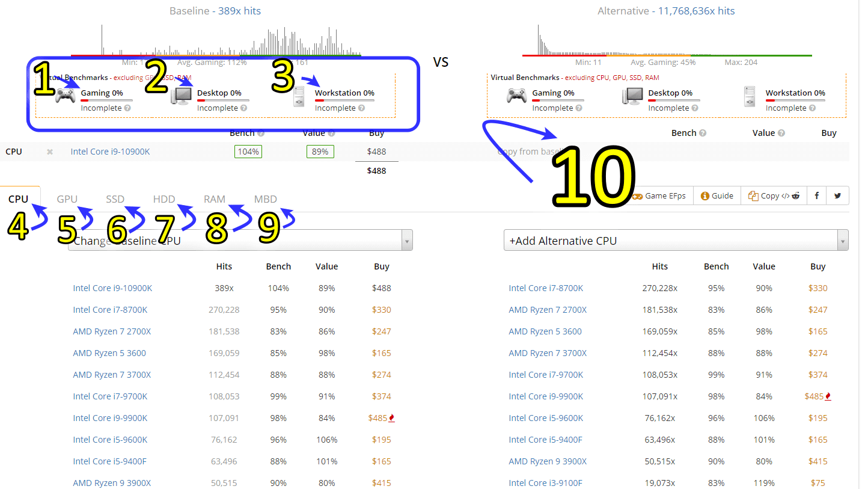The height and width of the screenshot is (489, 868).
Task: Open help icon beside Alternative Desktop Incomplete
Action: [694, 108]
